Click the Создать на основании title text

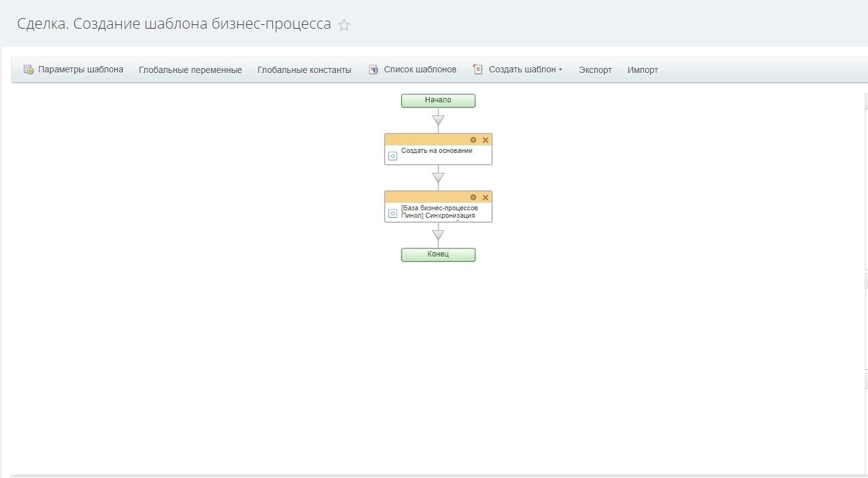pyautogui.click(x=436, y=151)
